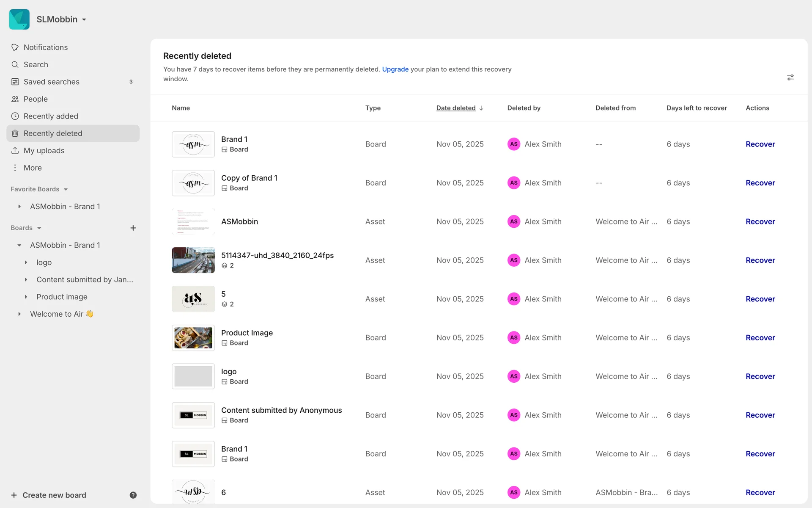Open the Product Image board thumbnail
This screenshot has height=508, width=812.
click(193, 338)
